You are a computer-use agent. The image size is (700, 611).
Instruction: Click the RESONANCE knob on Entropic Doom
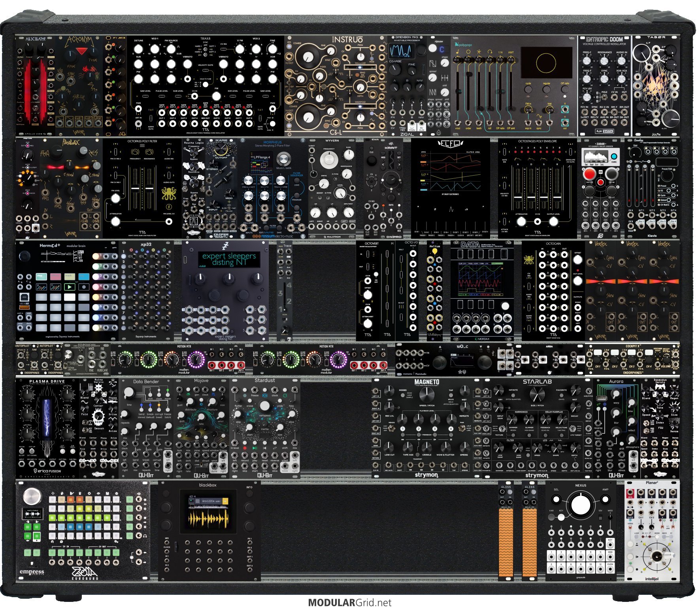604,61
